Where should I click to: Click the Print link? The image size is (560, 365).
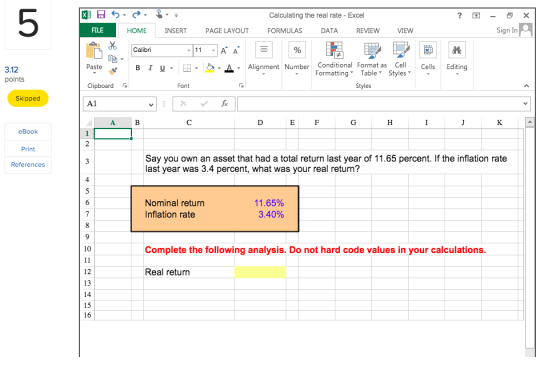[x=28, y=149]
